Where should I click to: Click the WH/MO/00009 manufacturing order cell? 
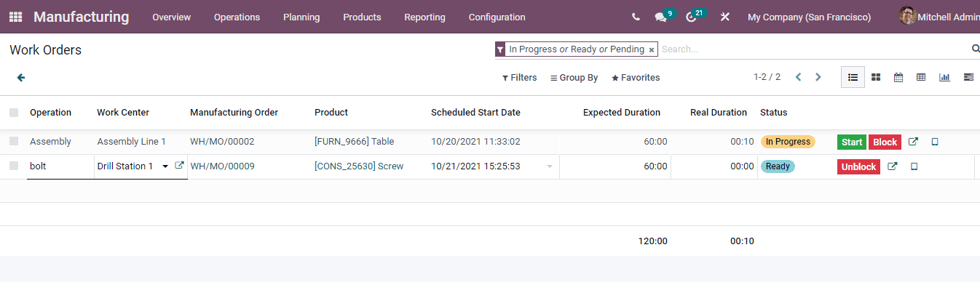tap(222, 166)
